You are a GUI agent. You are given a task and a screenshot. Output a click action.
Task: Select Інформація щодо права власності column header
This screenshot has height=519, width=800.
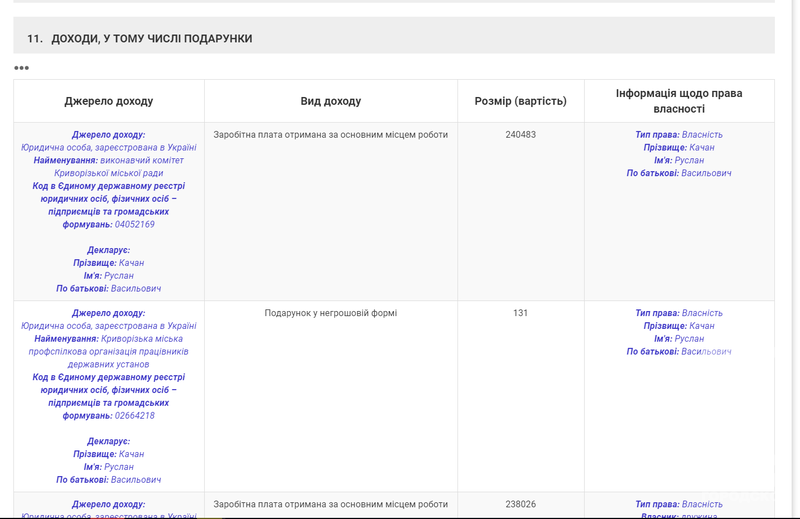pyautogui.click(x=679, y=101)
